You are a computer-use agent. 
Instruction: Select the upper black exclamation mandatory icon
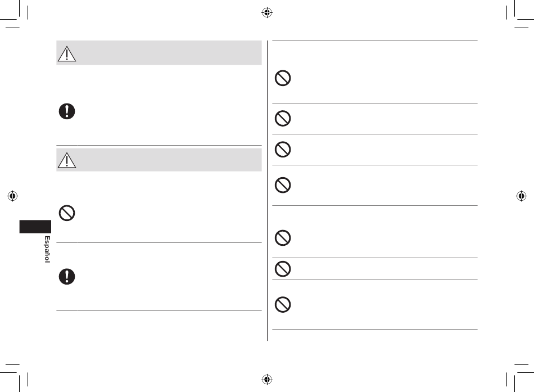pyautogui.click(x=67, y=111)
